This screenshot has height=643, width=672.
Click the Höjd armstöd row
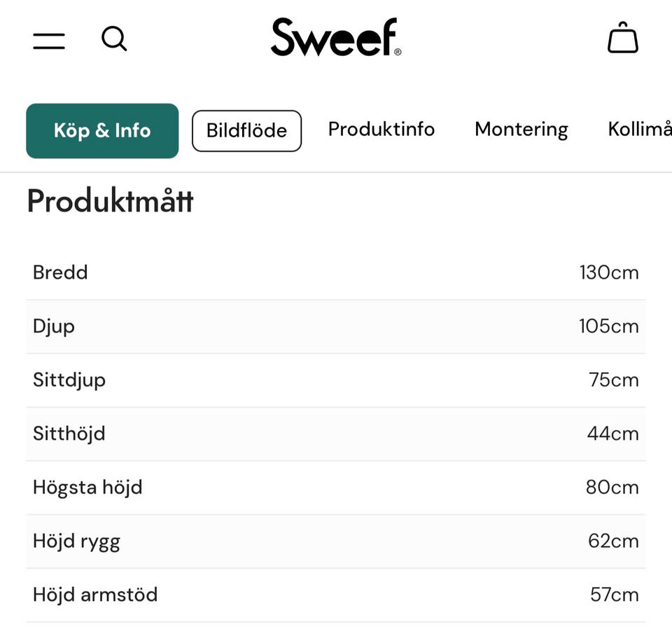coord(336,595)
